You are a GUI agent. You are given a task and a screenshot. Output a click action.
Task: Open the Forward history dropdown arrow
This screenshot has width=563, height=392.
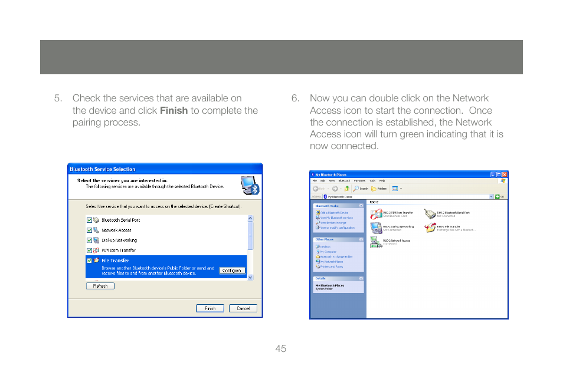coord(341,189)
